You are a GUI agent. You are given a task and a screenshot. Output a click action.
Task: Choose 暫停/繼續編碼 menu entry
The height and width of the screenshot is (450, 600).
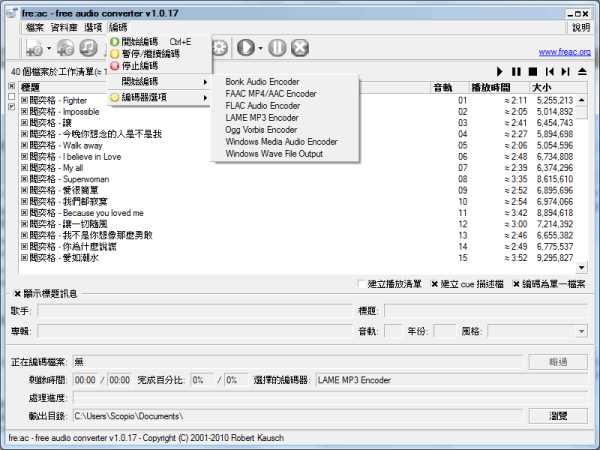160,54
